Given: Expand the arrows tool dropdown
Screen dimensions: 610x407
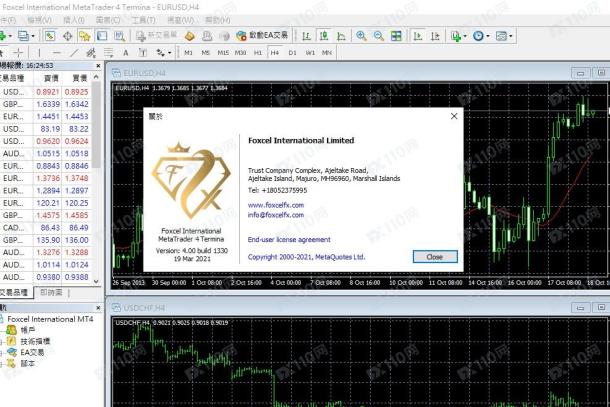Looking at the screenshot, I should (170, 53).
